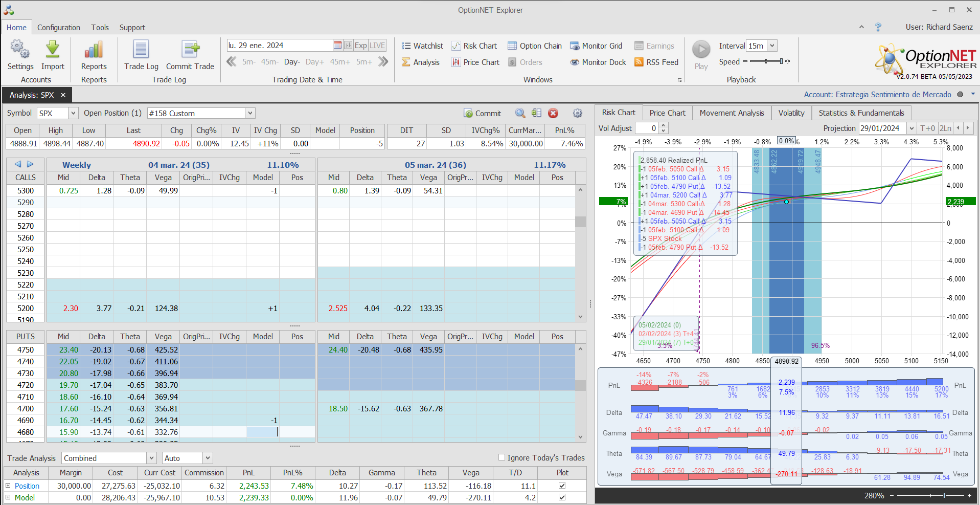Open the Settings gear icon
This screenshot has width=980, height=505.
(x=20, y=50)
